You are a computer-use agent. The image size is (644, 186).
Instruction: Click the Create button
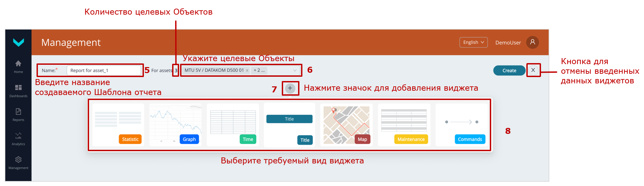509,70
